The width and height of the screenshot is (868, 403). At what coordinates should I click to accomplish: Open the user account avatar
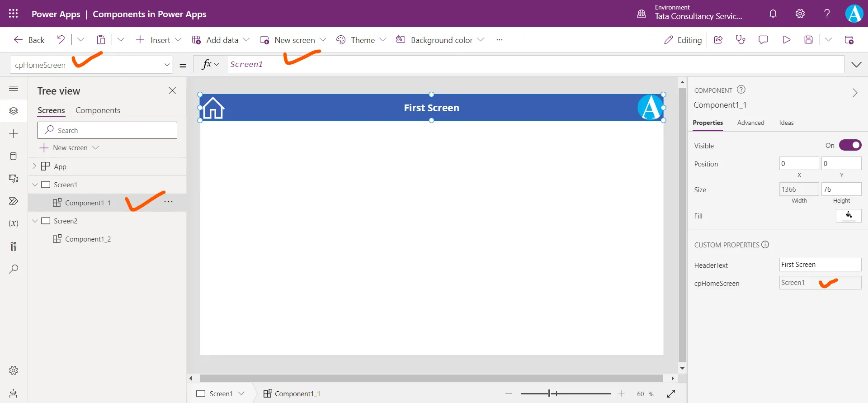coord(854,14)
